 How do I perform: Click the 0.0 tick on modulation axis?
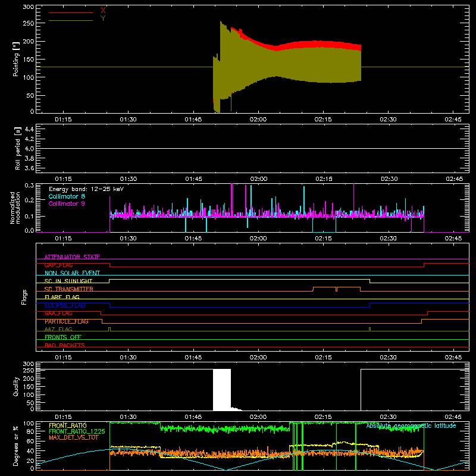click(x=29, y=230)
